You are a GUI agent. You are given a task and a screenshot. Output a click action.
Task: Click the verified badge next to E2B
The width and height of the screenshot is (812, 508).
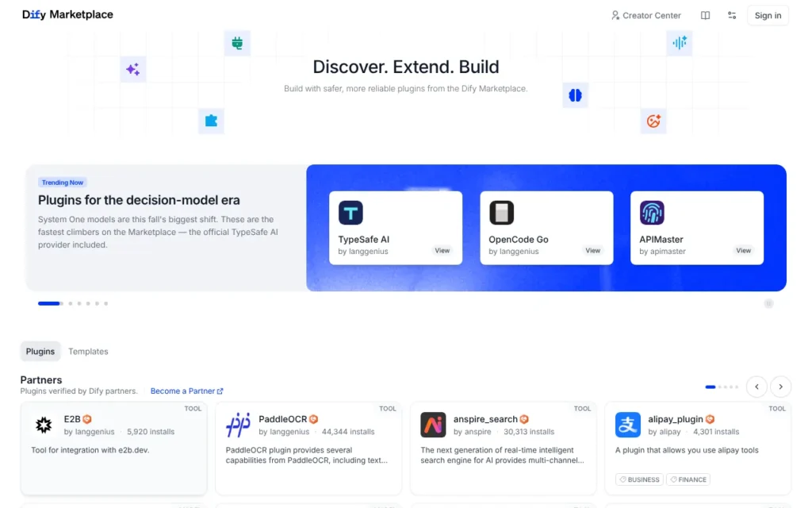tap(87, 419)
